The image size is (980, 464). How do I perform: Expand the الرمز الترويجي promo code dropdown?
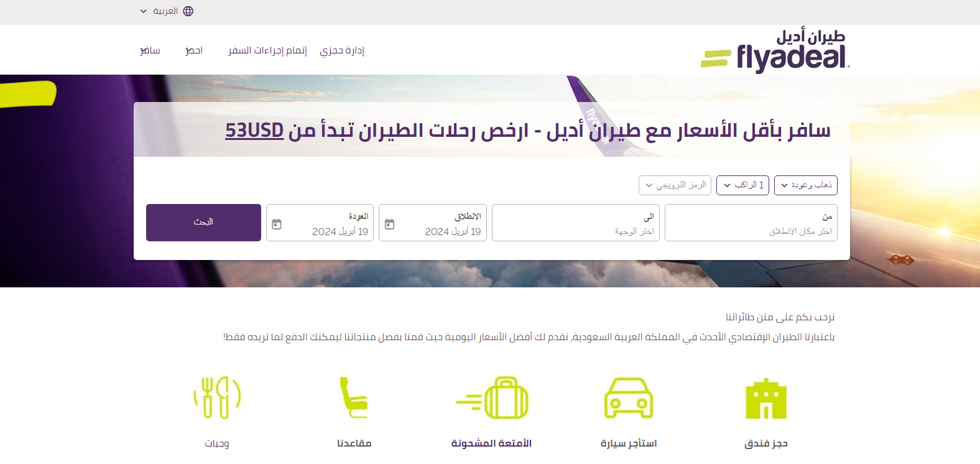tap(675, 185)
